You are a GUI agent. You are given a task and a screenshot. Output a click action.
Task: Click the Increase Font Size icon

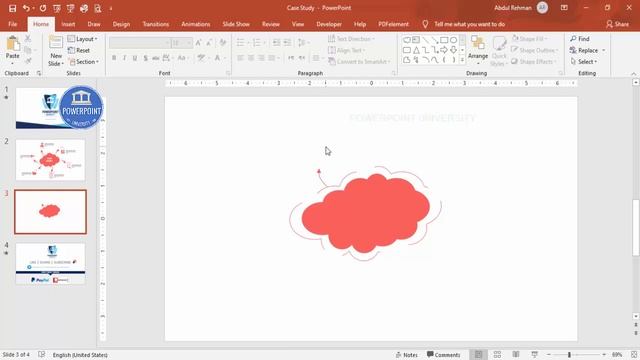point(198,42)
